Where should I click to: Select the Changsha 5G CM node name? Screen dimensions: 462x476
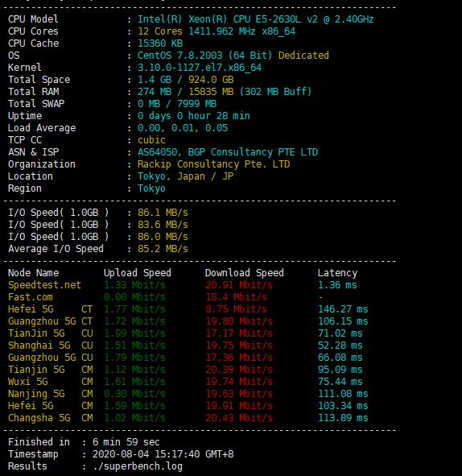coord(51,418)
